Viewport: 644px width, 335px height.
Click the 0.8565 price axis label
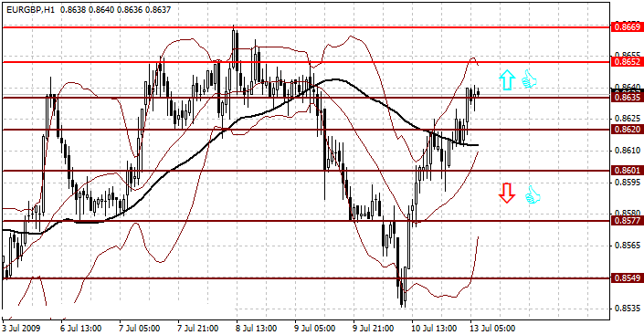click(627, 246)
